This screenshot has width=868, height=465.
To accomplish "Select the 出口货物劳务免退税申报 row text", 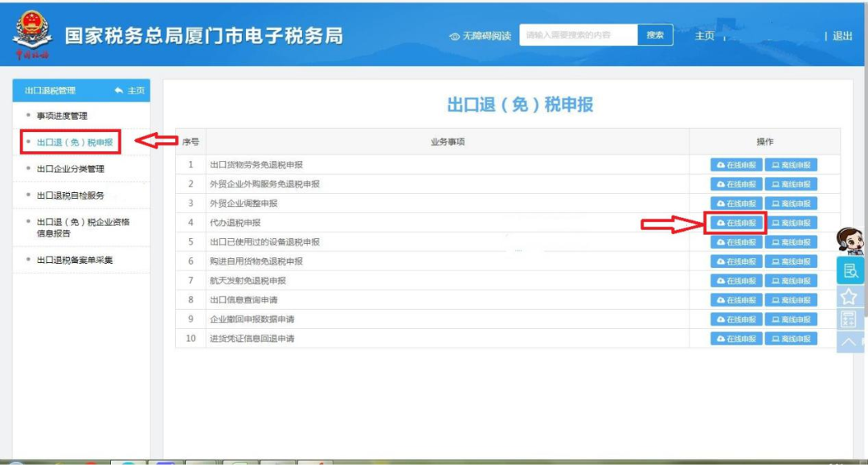I will (256, 165).
